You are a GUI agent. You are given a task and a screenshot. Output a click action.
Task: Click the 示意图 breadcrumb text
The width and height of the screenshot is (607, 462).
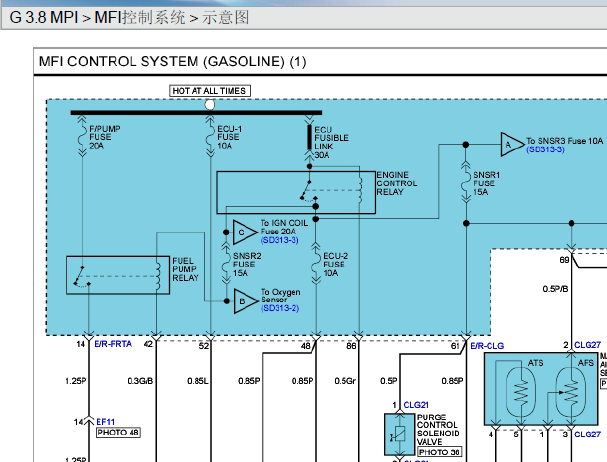pos(225,17)
